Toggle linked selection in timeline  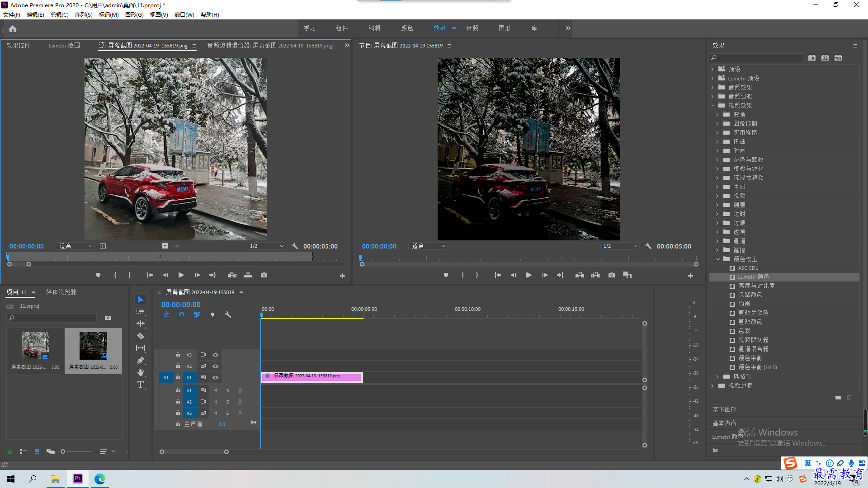pos(197,314)
